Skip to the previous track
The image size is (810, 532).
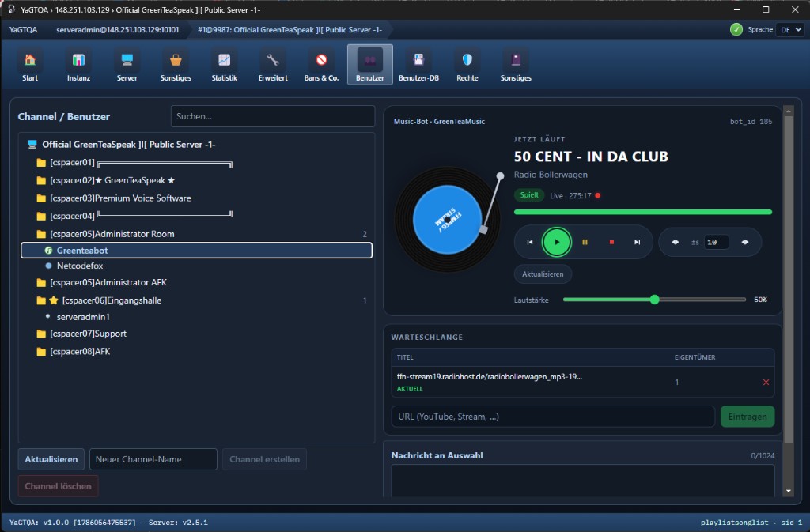pyautogui.click(x=529, y=242)
